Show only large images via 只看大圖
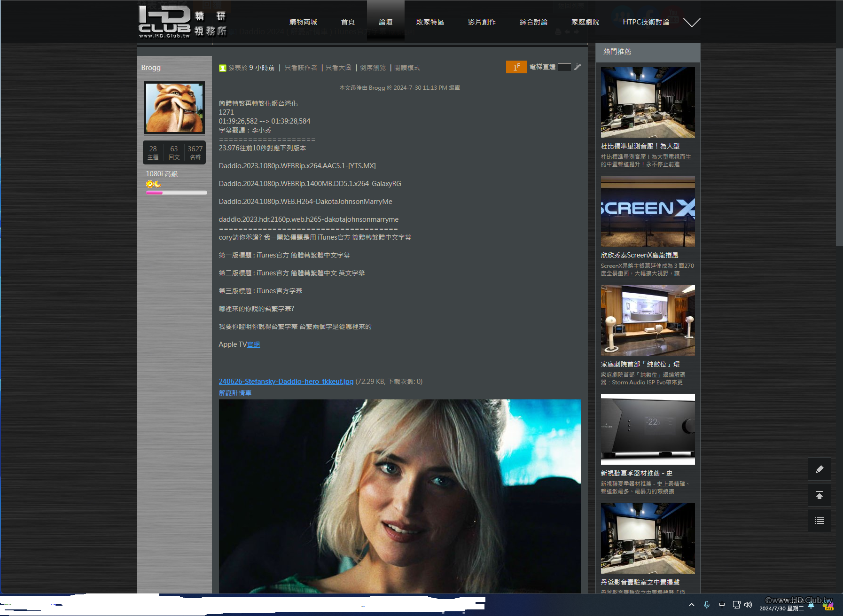843x616 pixels. (338, 68)
